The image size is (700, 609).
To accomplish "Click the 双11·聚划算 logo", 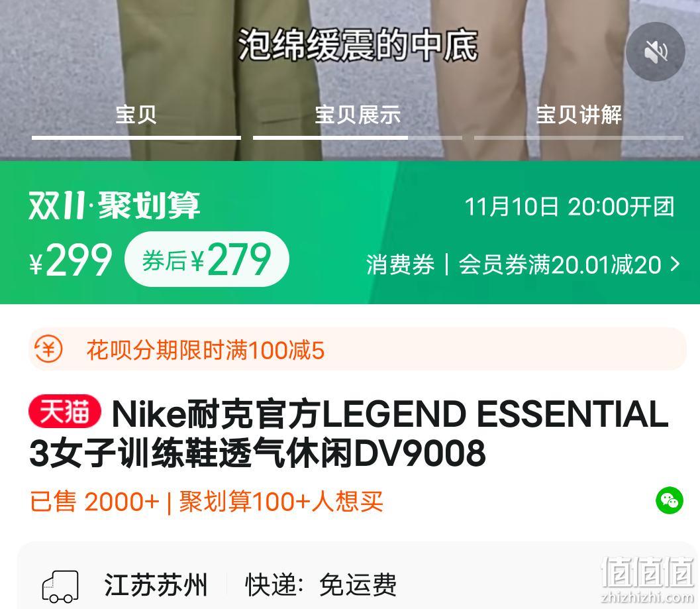I will (x=115, y=205).
